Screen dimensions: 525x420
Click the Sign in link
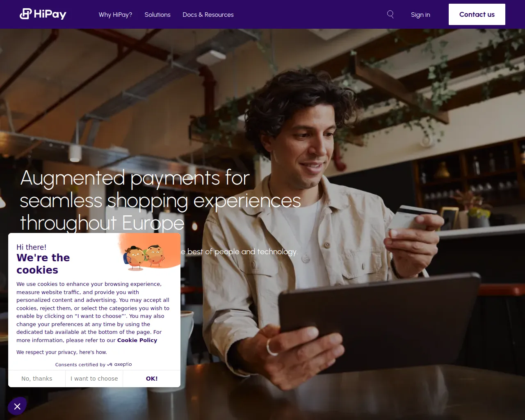click(x=420, y=15)
